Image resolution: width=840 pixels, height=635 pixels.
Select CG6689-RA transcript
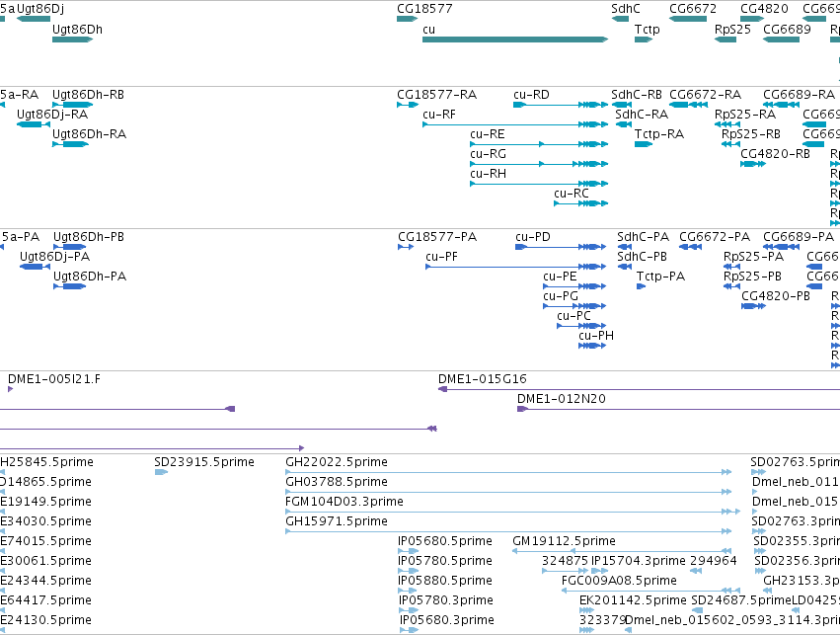point(782,105)
